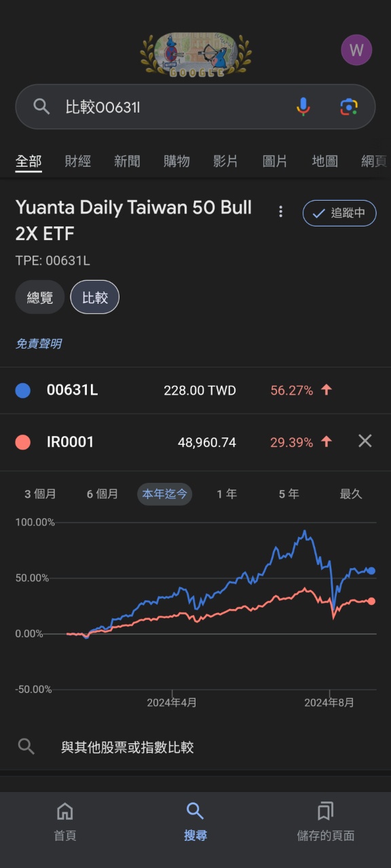
Task: Switch to the 新聞 news tab
Action: [127, 161]
